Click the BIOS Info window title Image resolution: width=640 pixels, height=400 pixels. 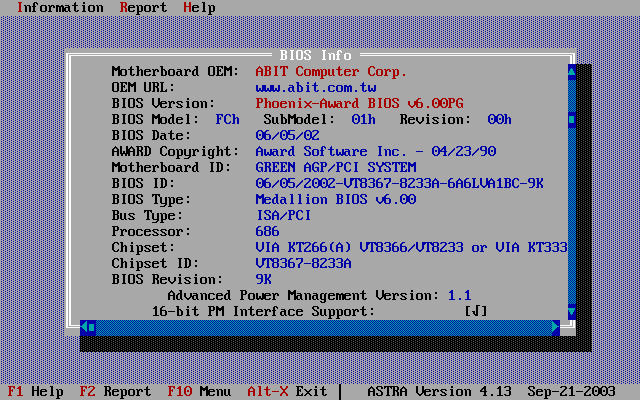coord(316,56)
